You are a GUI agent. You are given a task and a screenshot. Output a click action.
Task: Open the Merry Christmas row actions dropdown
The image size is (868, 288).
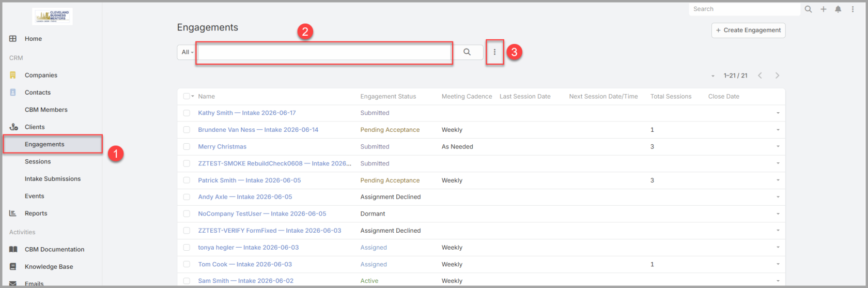click(x=778, y=147)
